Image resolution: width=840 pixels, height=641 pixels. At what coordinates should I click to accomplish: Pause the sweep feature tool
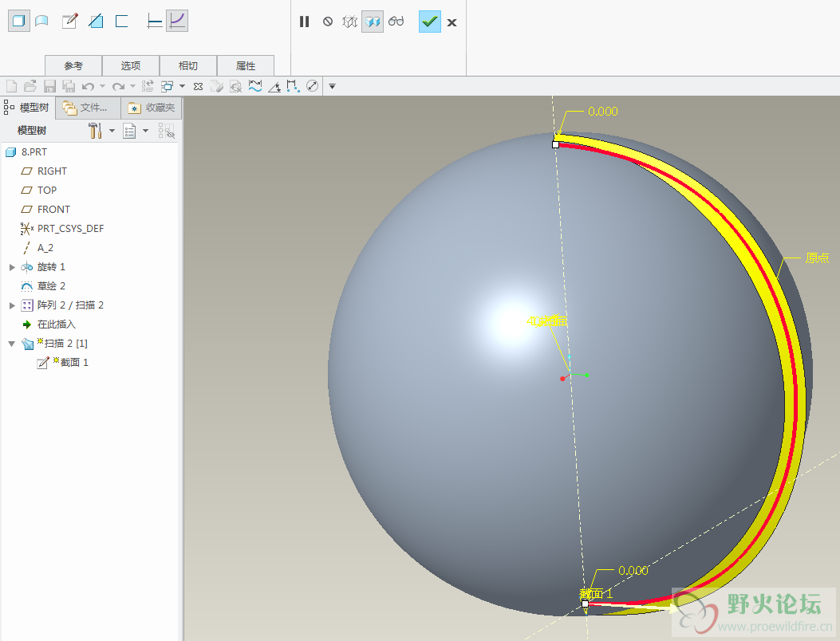point(304,22)
